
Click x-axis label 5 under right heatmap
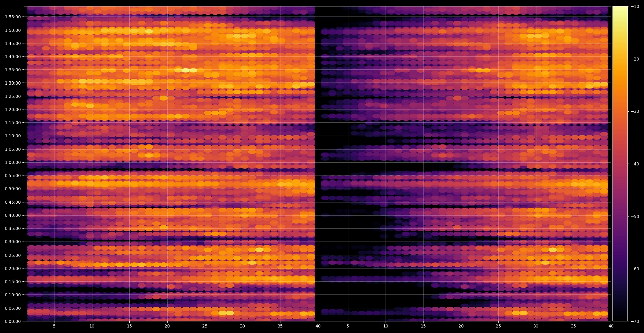point(348,326)
